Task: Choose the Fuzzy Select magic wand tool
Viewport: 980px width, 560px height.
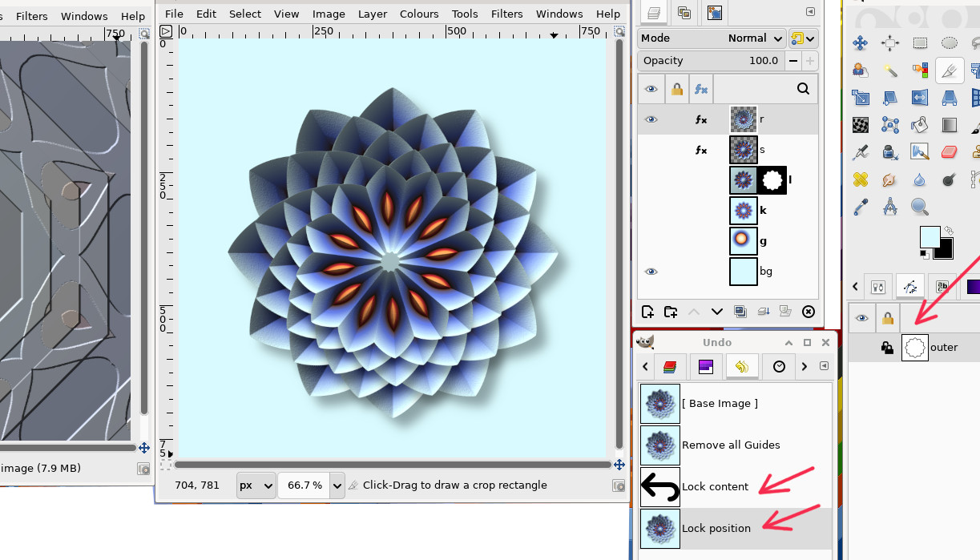Action: point(890,71)
